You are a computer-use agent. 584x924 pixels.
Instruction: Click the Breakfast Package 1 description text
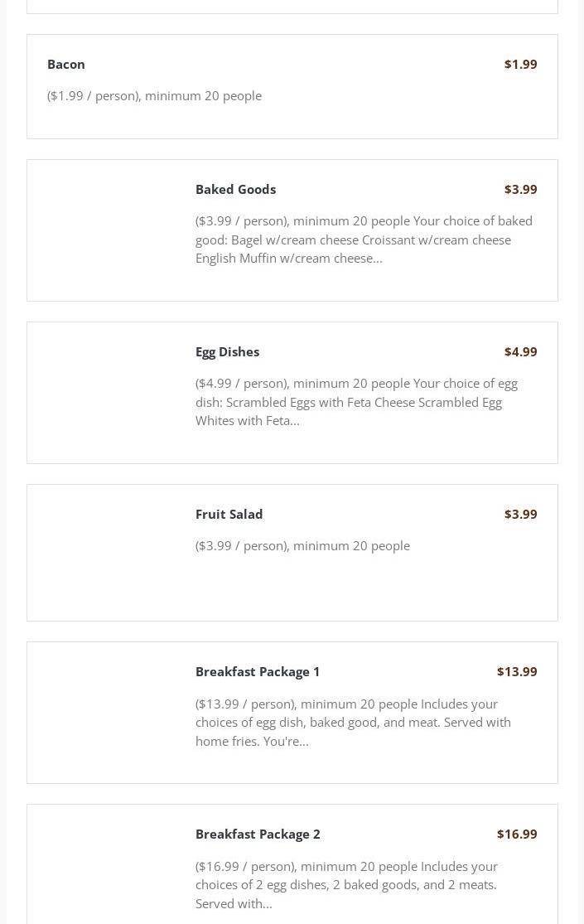pos(353,722)
